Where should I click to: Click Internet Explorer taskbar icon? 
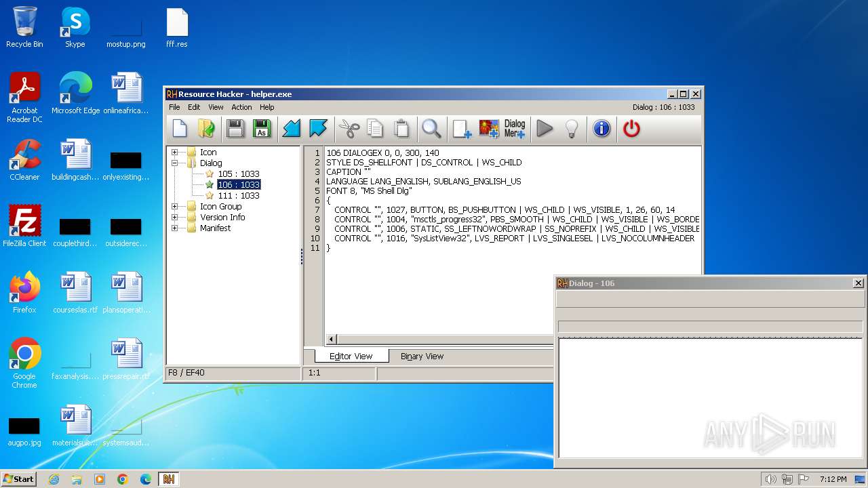[54, 479]
